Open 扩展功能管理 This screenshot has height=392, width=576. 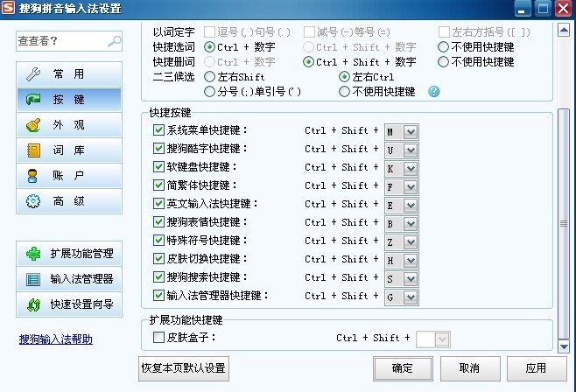69,254
